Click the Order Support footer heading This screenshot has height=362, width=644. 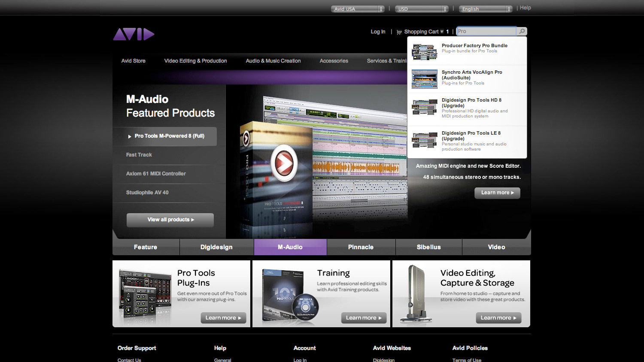coord(137,348)
